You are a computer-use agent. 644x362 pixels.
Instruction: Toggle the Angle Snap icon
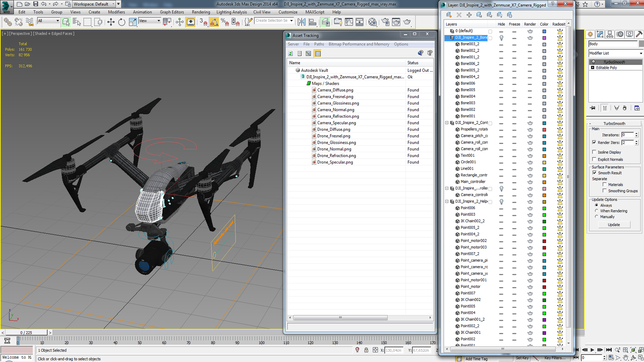(214, 22)
